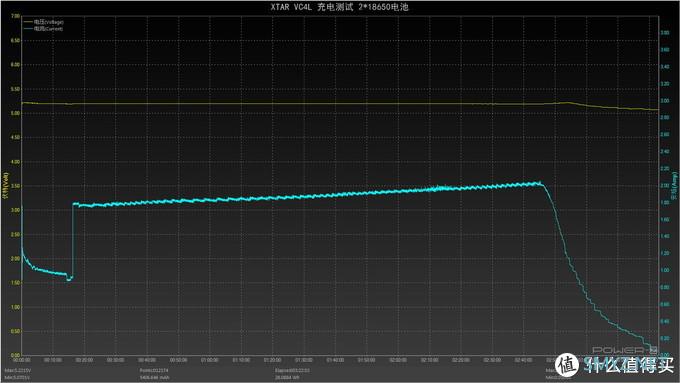
Task: Click the 1.00 amp tick on right axis
Action: (664, 270)
